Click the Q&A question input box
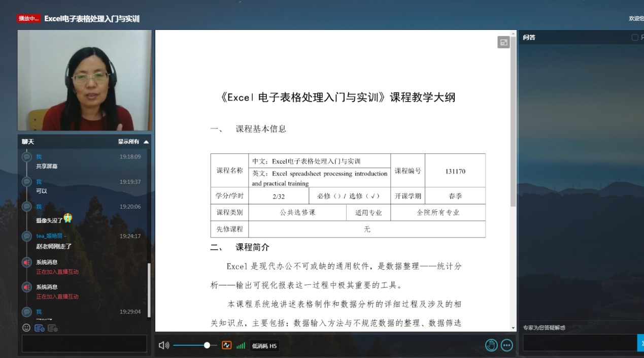 point(580,343)
